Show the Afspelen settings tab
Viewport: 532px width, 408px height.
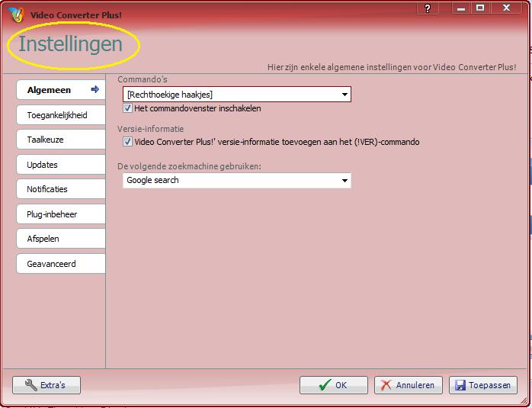click(x=59, y=239)
